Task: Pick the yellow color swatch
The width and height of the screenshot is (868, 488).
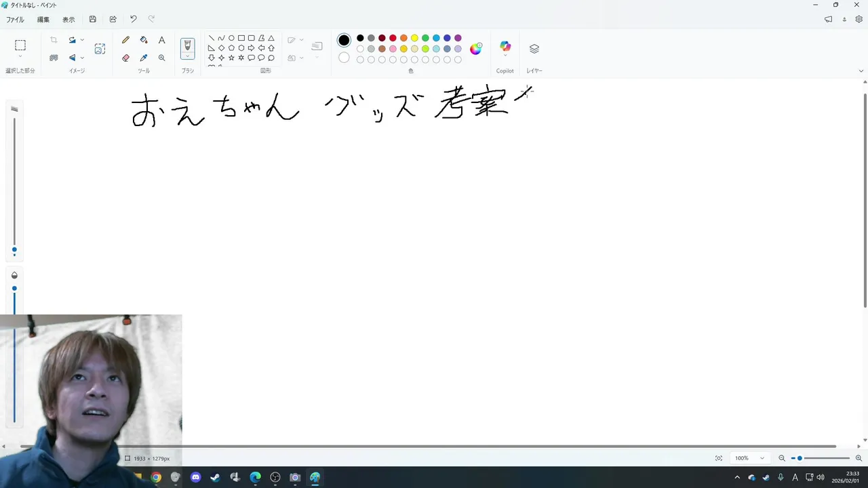Action: [414, 38]
